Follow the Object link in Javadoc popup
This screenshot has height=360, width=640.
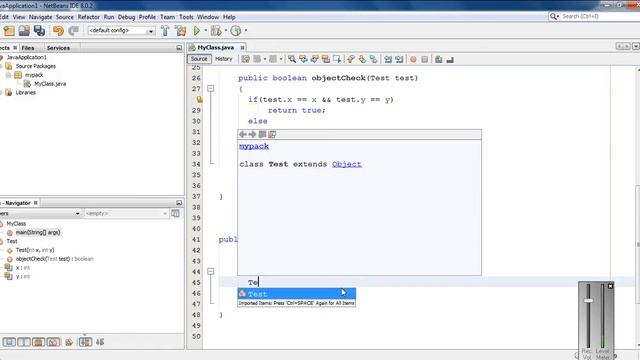(347, 164)
